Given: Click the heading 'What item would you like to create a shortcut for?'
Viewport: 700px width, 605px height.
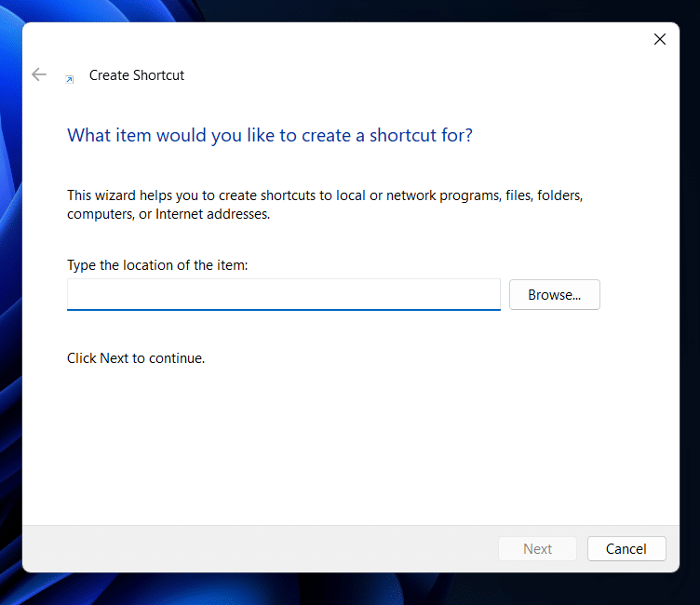Looking at the screenshot, I should click(x=270, y=135).
